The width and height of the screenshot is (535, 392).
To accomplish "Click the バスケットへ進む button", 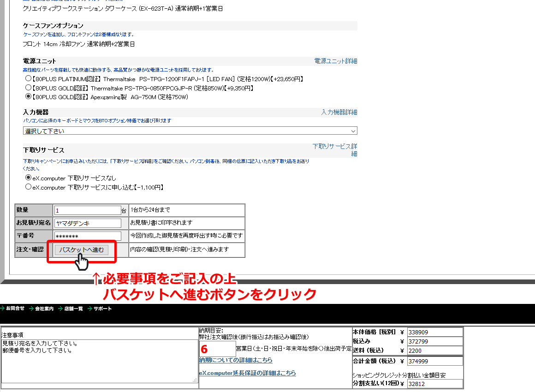I will coord(81,250).
